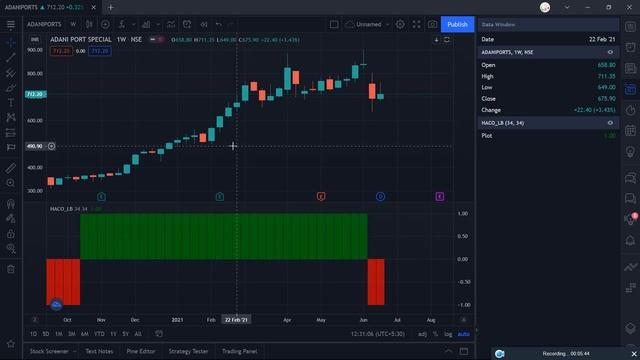Publish the chart idea
Screen dimensions: 640x360
tap(458, 24)
